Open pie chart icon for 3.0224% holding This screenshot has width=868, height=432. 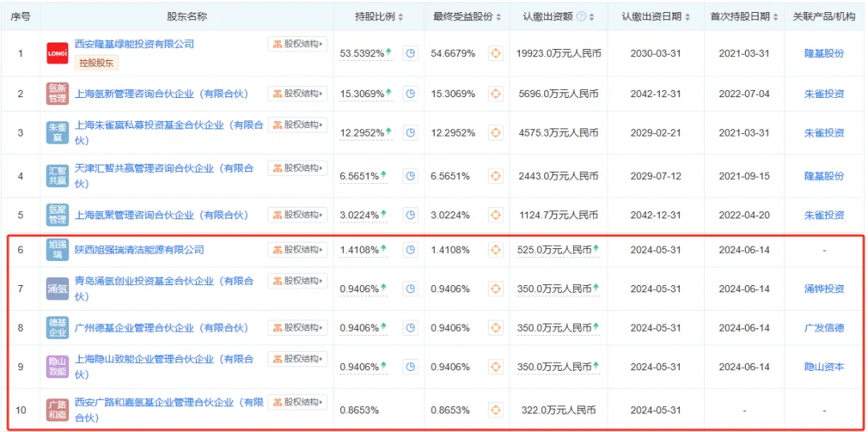[x=410, y=215]
